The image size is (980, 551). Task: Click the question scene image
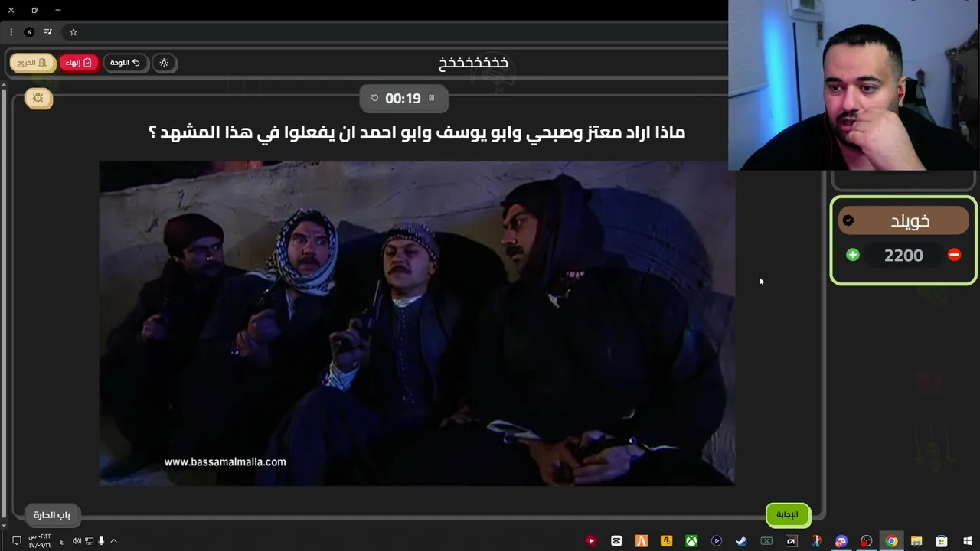[417, 323]
